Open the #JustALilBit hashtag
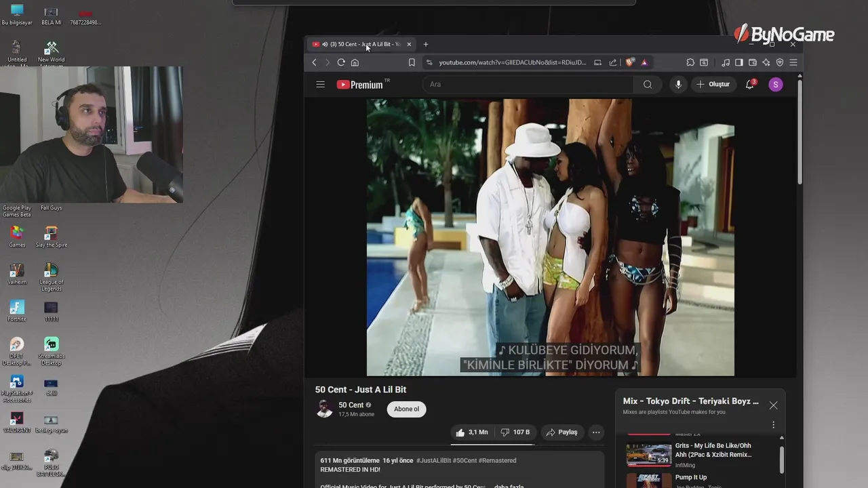 pos(433,461)
